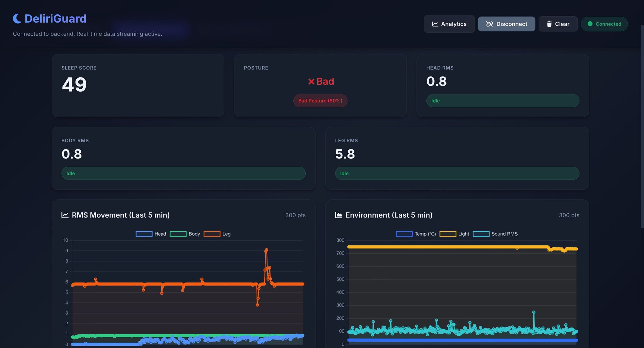Open the Analytics view
The image size is (644, 348).
449,24
